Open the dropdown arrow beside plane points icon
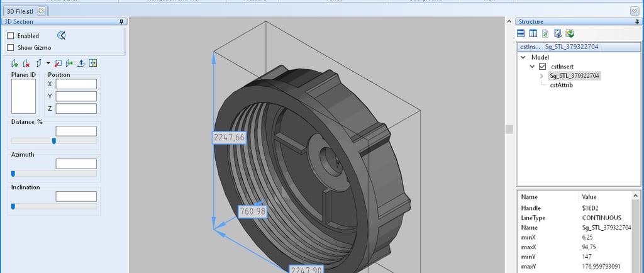Image resolution: width=644 pixels, height=273 pixels. click(x=48, y=64)
